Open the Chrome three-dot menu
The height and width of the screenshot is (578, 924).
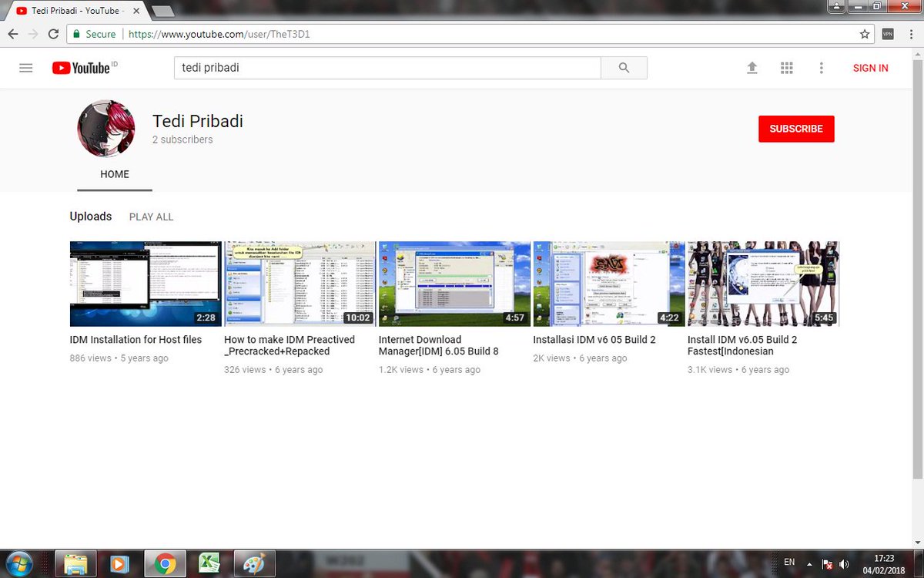909,35
